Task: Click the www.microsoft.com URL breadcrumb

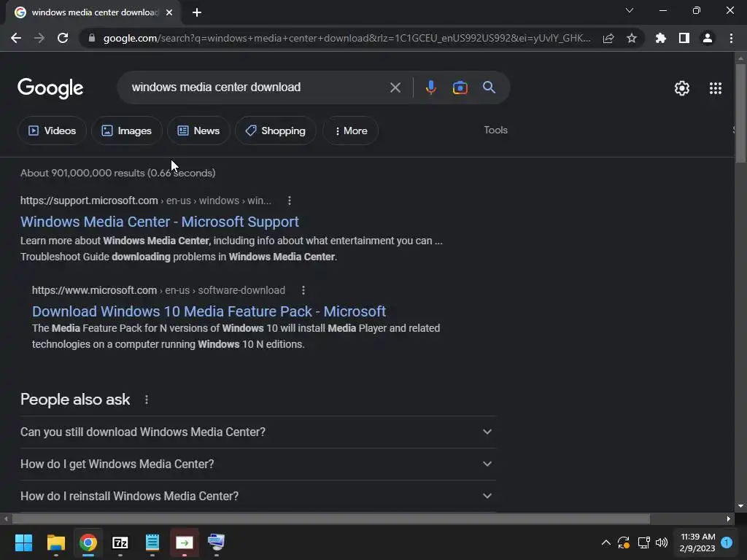Action: [158, 290]
